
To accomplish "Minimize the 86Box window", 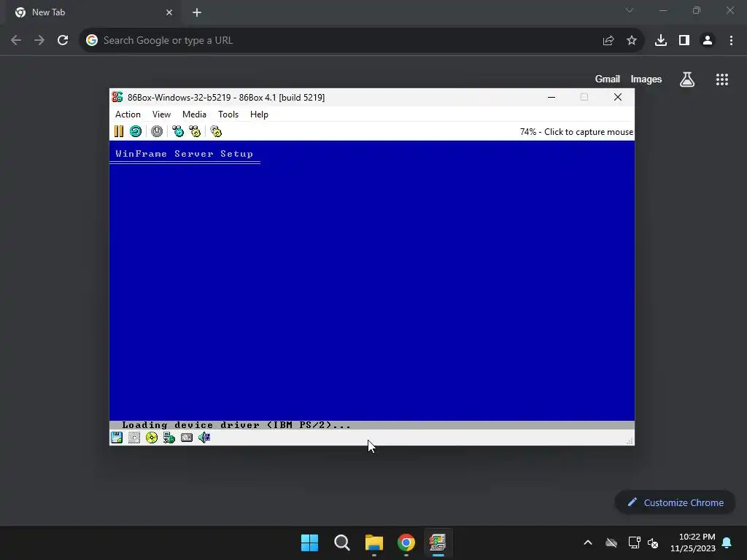I will point(551,97).
